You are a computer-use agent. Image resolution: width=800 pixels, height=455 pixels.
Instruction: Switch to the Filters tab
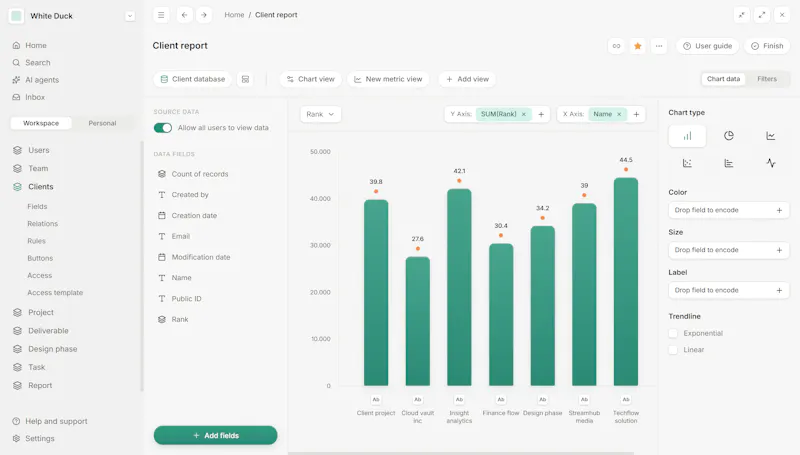pos(767,79)
